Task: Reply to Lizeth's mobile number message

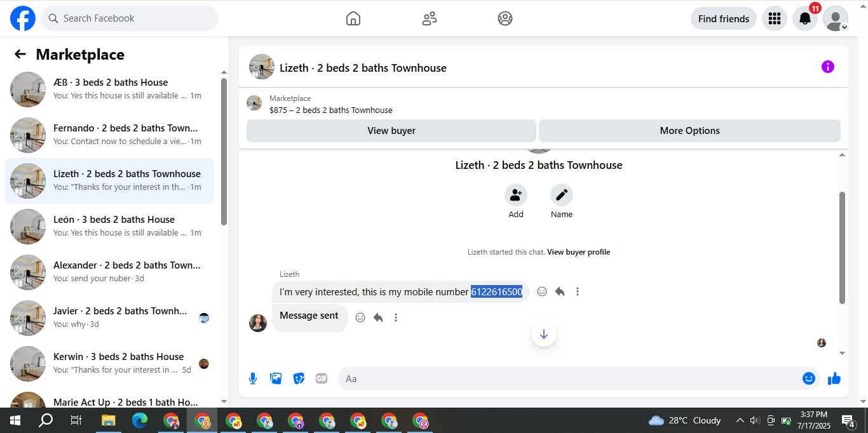Action: pos(560,291)
